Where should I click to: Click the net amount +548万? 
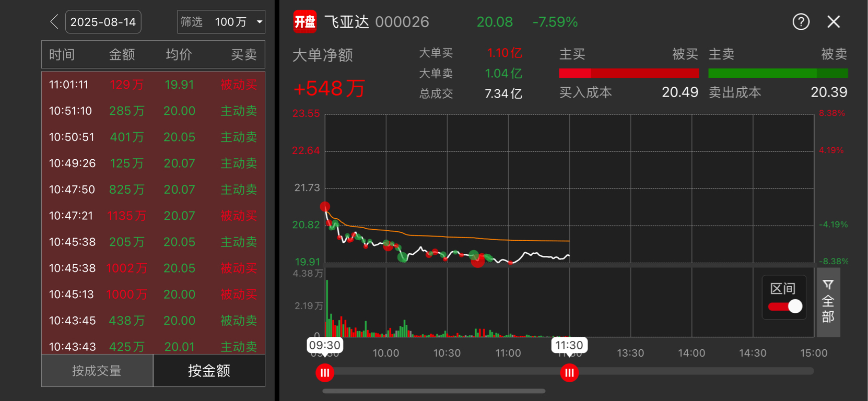tap(330, 89)
